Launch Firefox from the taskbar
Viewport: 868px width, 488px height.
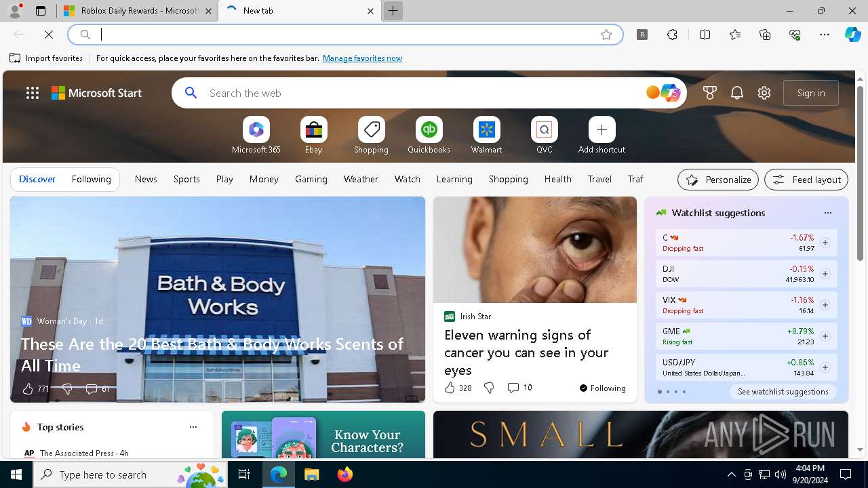pyautogui.click(x=345, y=474)
